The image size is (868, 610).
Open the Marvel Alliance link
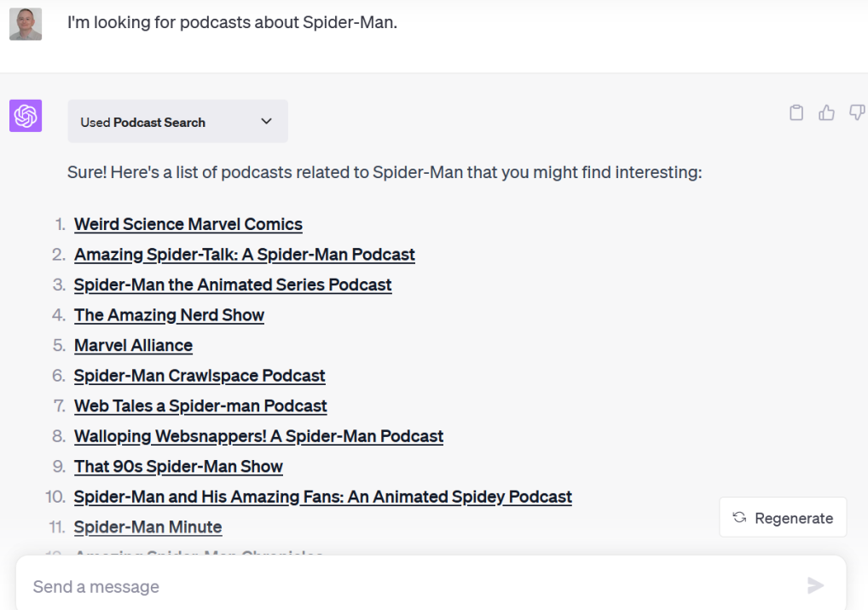(133, 345)
